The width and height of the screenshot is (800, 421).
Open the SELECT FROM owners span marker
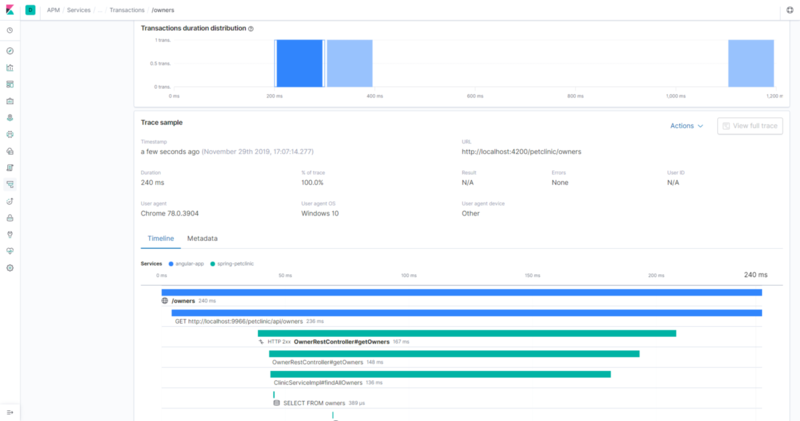[x=274, y=394]
